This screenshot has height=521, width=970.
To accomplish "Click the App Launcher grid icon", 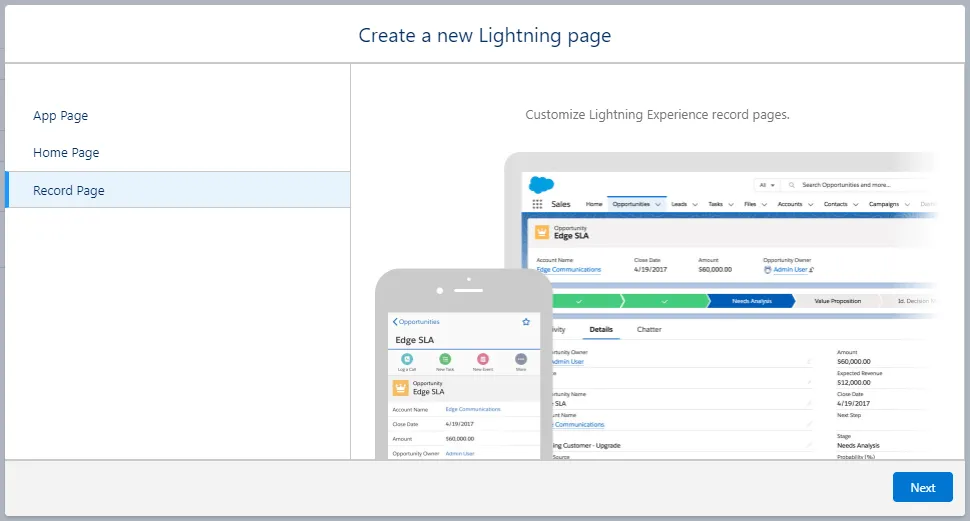I will pyautogui.click(x=537, y=204).
